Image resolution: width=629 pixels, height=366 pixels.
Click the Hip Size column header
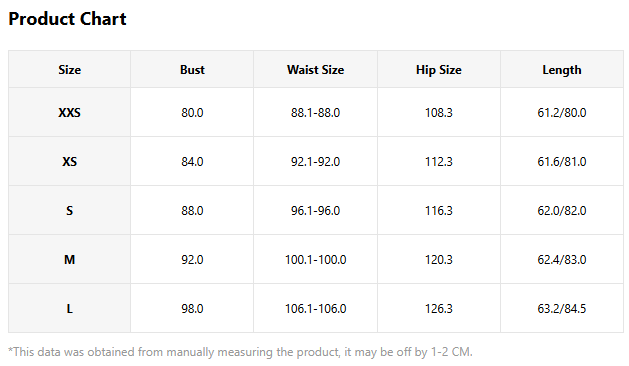pyautogui.click(x=439, y=69)
